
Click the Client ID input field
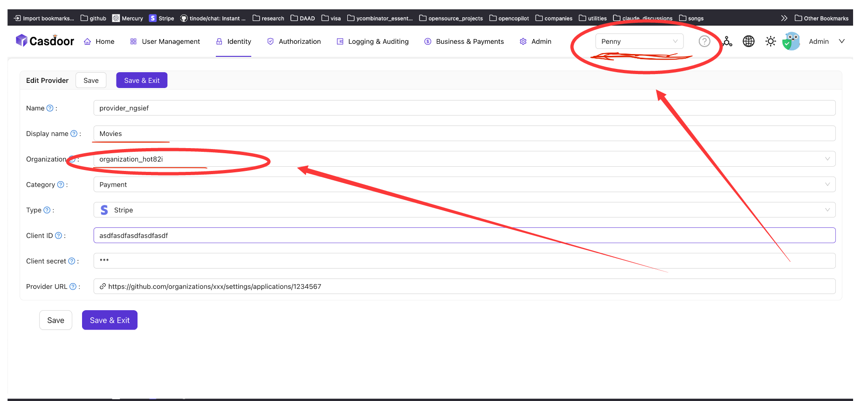(x=464, y=236)
